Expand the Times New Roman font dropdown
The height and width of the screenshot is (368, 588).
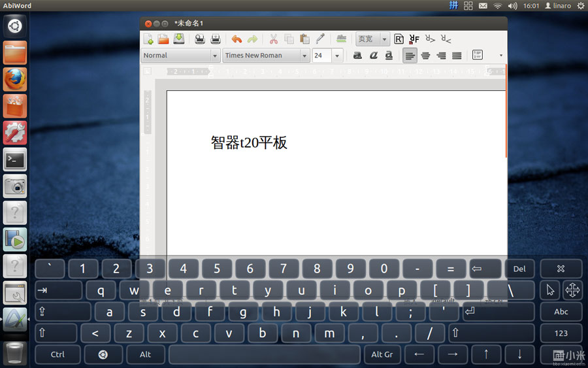[x=304, y=56]
